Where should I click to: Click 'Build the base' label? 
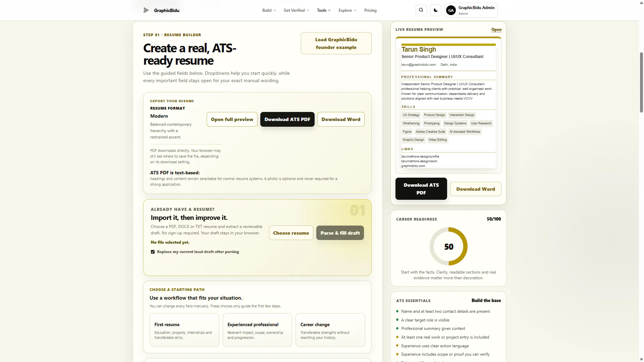point(486,300)
